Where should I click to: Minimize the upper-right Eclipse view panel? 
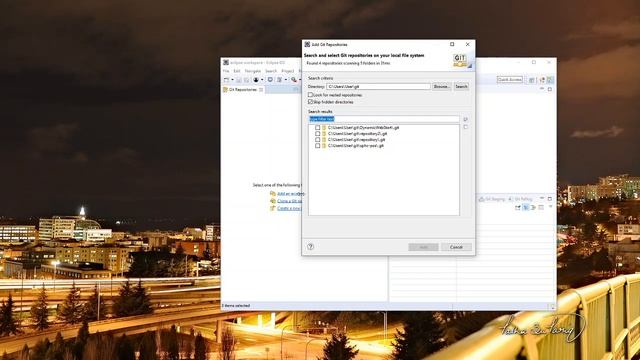coord(542,89)
